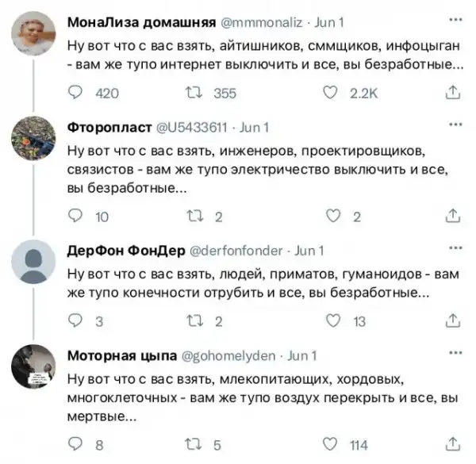View ДерФон ФонДер's default avatar
Viewport: 476px width, 464px height.
pos(33,264)
